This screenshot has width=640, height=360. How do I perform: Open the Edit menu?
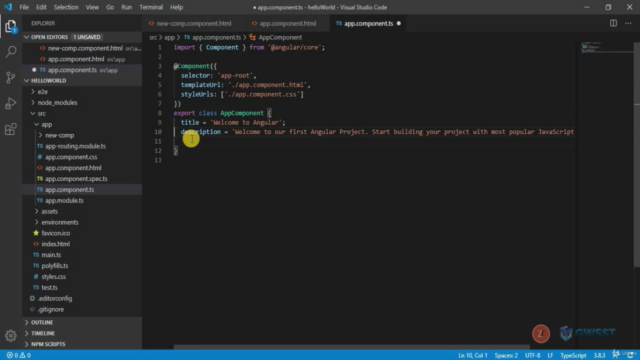41,7
